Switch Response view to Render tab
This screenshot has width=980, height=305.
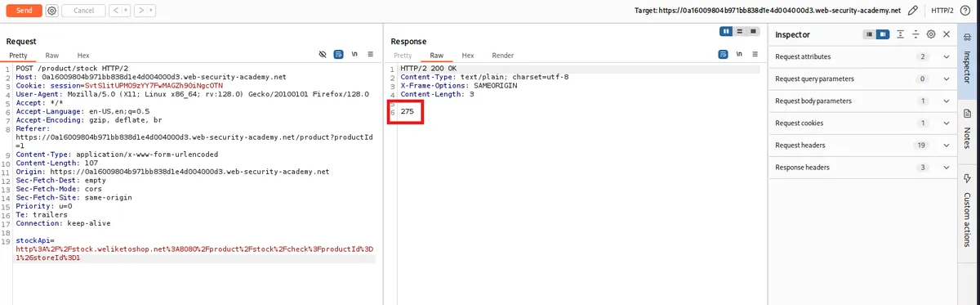pos(502,55)
